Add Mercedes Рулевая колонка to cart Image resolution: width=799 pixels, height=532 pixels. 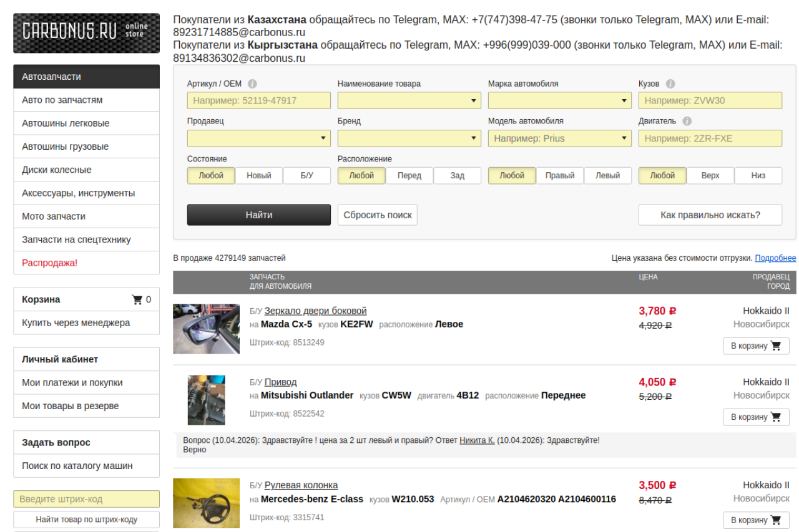[756, 520]
